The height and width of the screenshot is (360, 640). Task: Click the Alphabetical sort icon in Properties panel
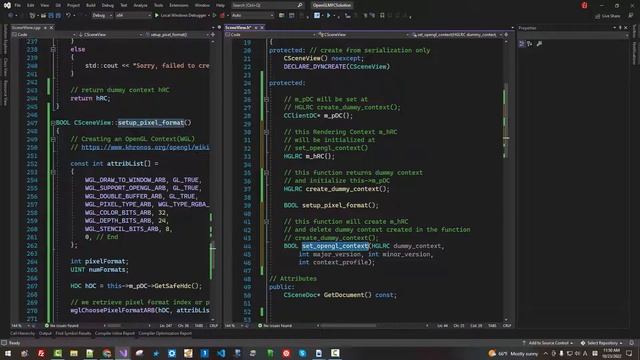point(529,43)
